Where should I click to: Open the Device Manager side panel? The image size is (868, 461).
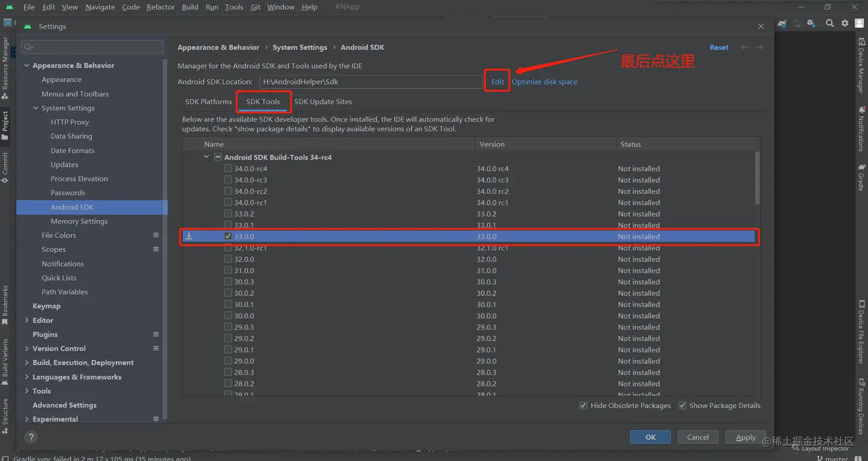[862, 65]
